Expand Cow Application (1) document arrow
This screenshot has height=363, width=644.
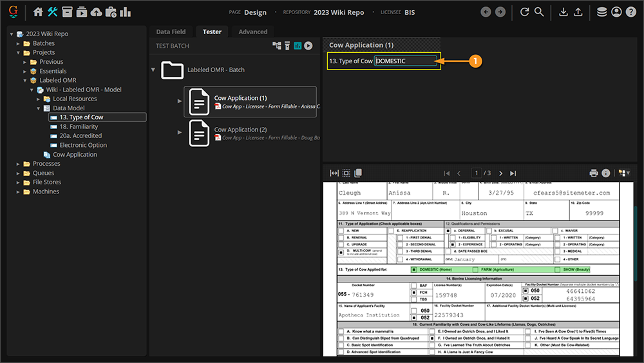(180, 101)
